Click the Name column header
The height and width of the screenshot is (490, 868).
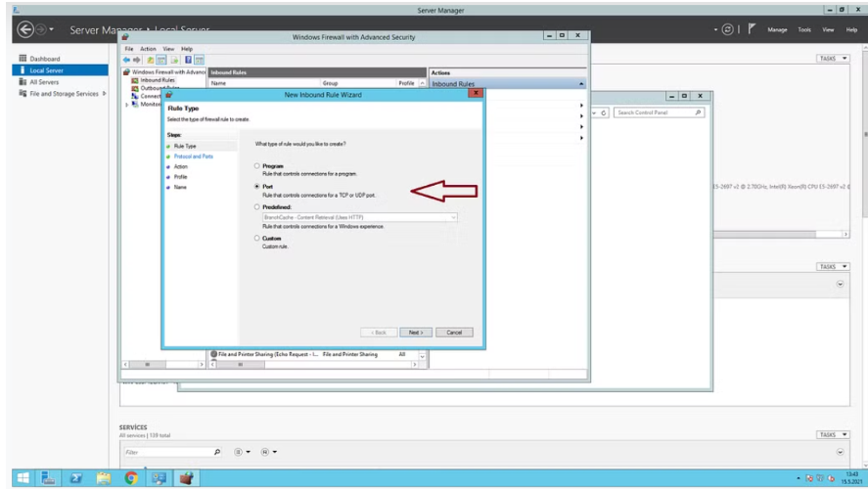tap(264, 83)
